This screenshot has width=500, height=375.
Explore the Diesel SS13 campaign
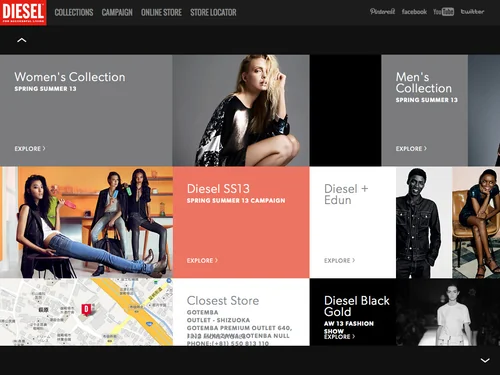pos(202,260)
